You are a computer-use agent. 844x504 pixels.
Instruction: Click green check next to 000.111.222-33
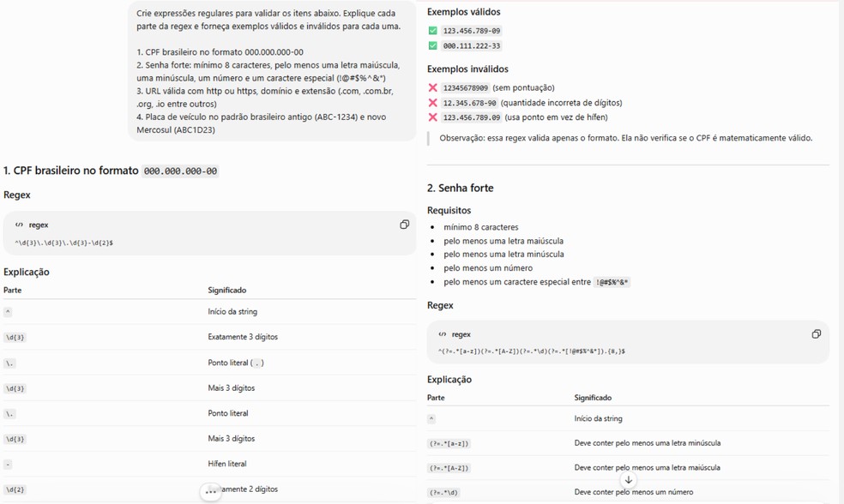(x=433, y=45)
